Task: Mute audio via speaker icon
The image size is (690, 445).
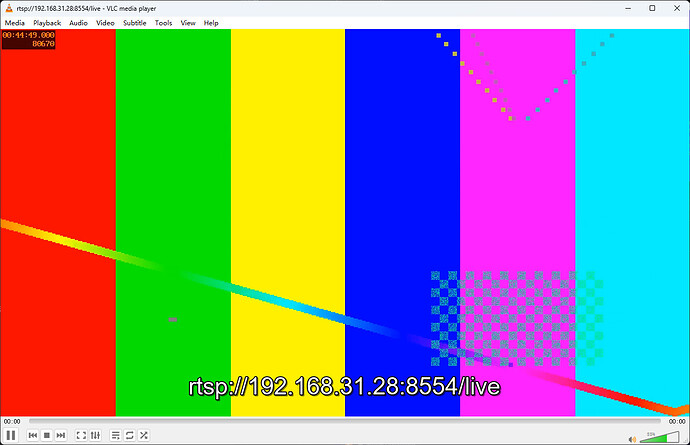Action: click(632, 439)
